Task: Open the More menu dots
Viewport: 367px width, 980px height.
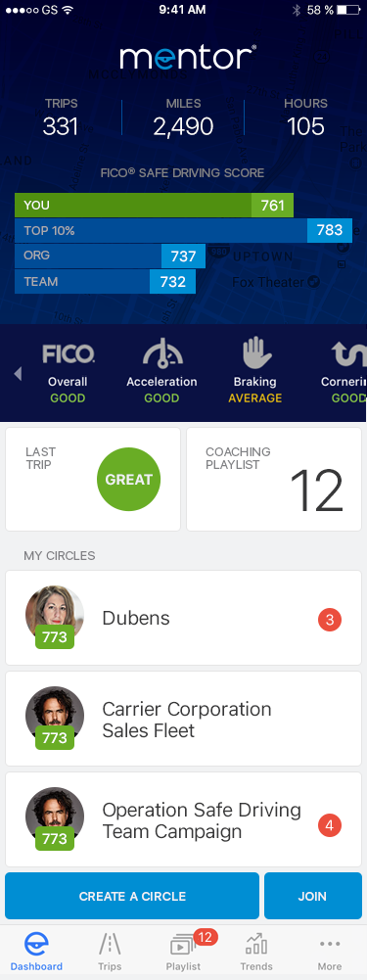Action: tap(330, 944)
